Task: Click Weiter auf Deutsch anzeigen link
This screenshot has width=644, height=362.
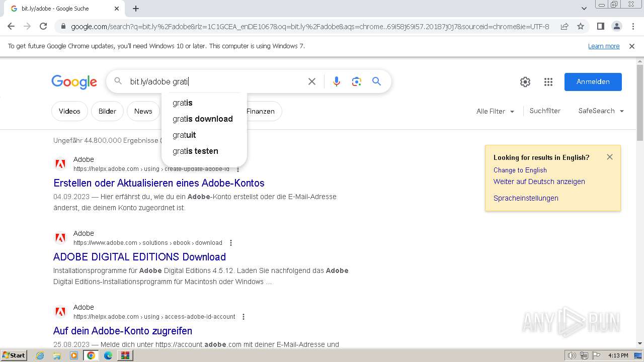Action: 539,182
